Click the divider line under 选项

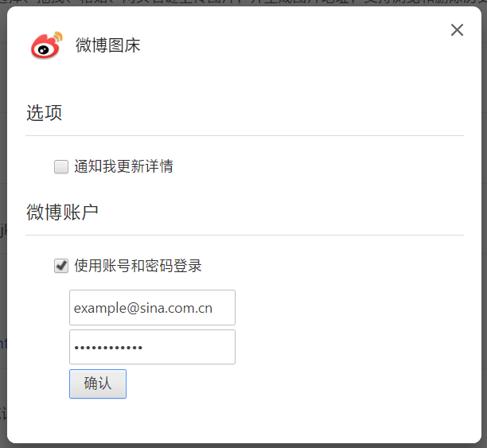pos(245,135)
